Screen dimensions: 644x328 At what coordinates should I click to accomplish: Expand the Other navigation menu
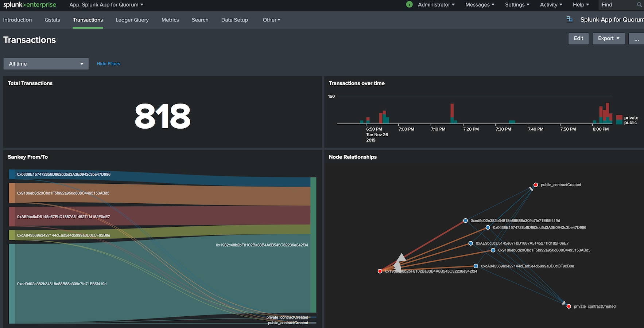272,20
